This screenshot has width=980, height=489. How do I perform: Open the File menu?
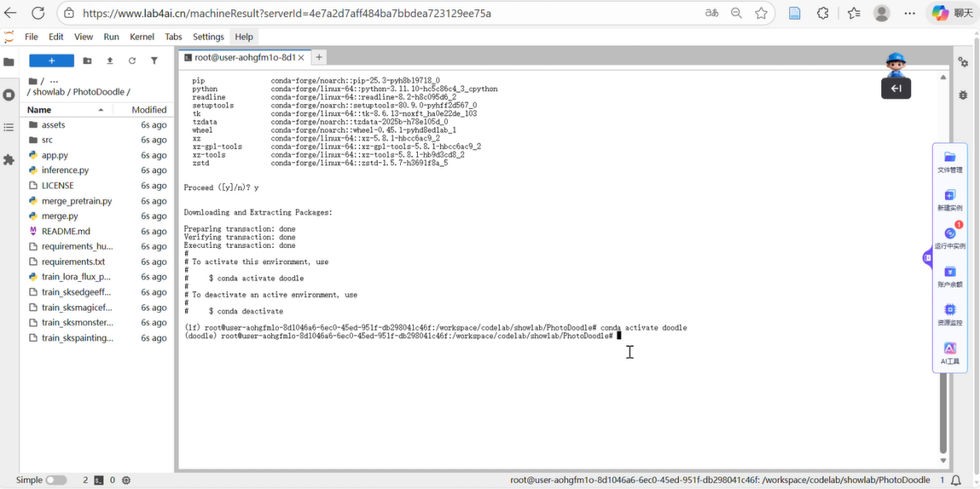tap(31, 36)
